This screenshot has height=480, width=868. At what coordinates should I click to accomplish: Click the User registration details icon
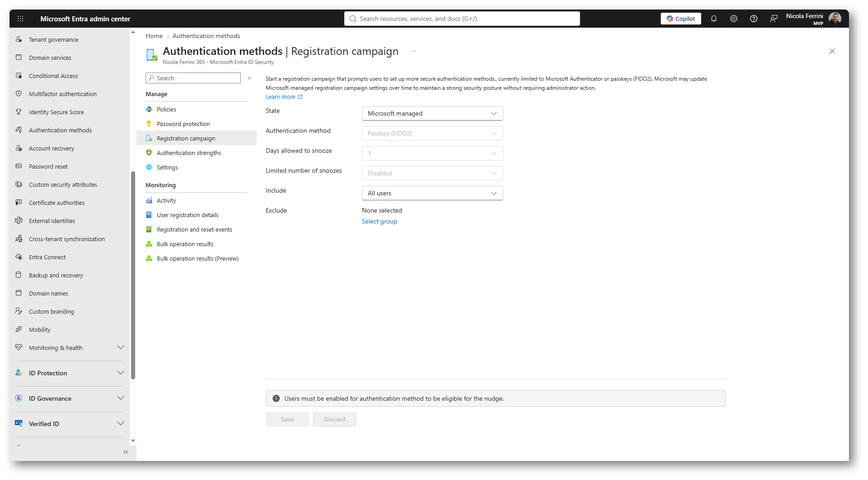149,215
